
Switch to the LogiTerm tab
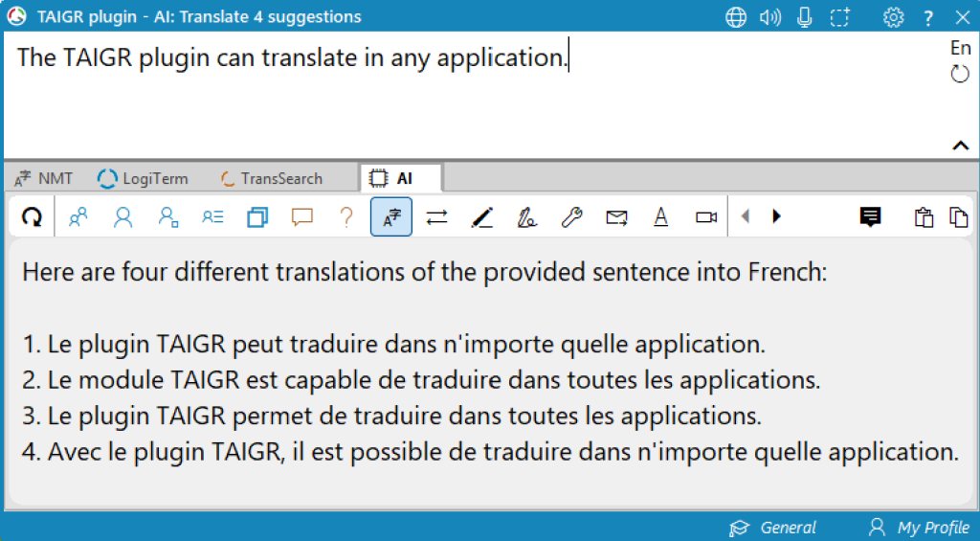tap(144, 178)
